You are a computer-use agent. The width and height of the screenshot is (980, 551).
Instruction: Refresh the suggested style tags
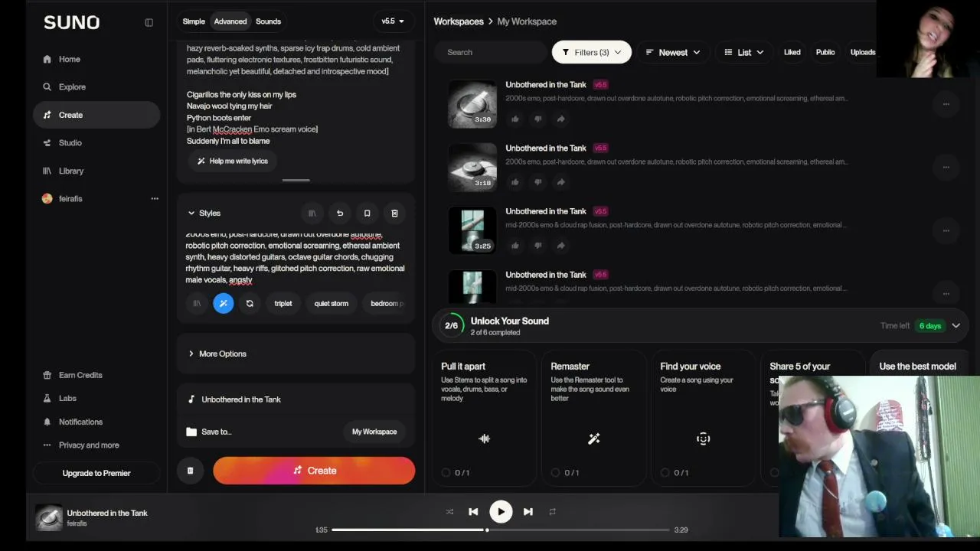[250, 304]
